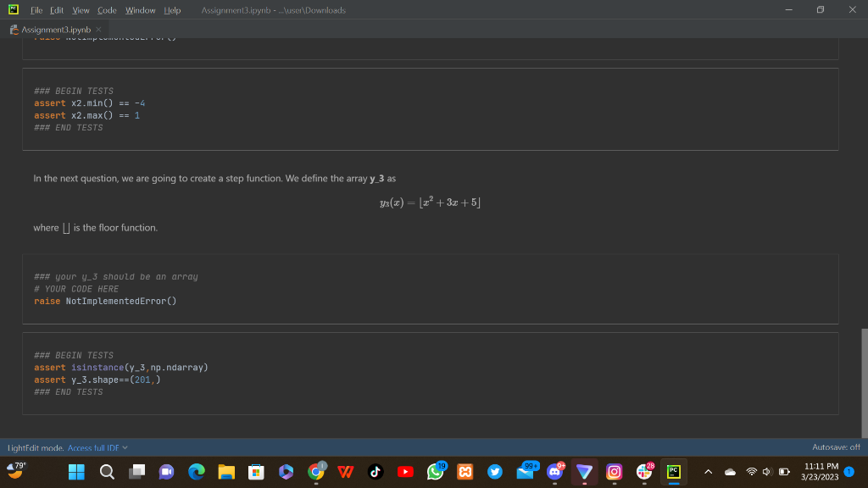
Task: Click the Jupyter notebook icon on the file tab
Action: tap(13, 27)
